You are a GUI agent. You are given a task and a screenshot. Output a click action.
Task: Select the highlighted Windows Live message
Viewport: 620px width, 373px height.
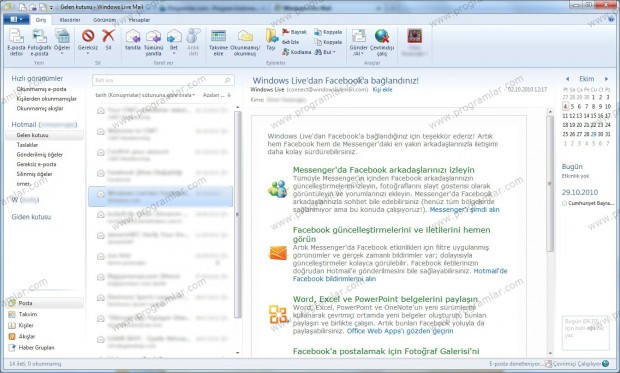pyautogui.click(x=161, y=196)
